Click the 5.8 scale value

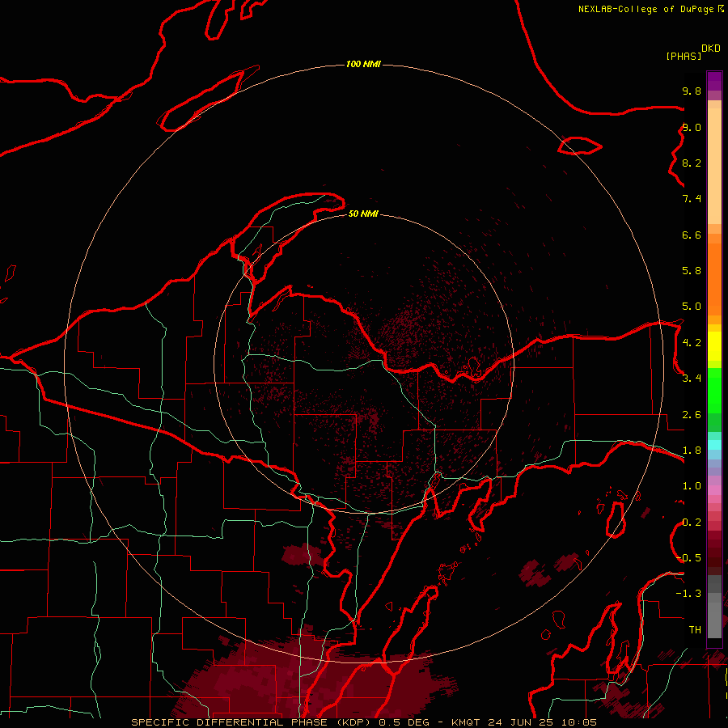(692, 270)
